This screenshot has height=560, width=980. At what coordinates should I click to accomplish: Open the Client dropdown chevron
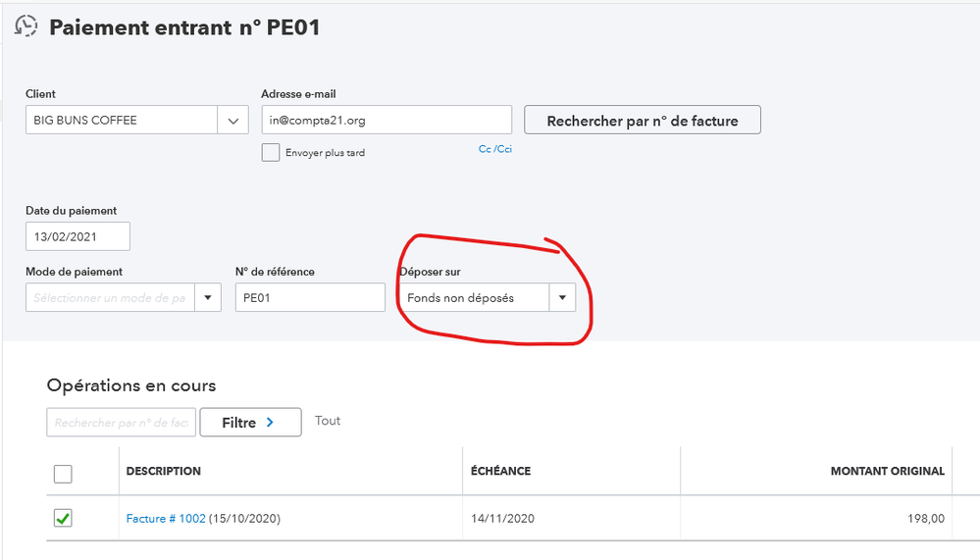point(233,120)
